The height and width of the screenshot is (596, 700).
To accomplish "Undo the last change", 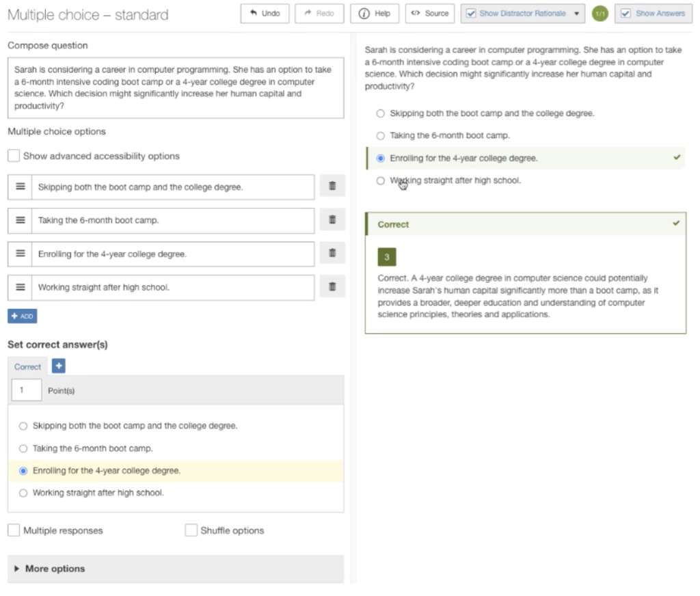I will click(x=265, y=13).
